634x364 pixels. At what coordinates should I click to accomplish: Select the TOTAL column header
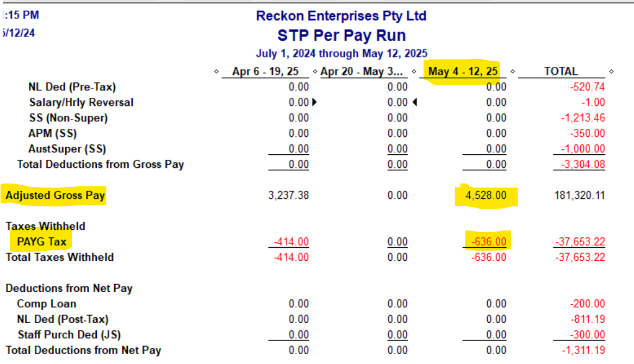[561, 72]
